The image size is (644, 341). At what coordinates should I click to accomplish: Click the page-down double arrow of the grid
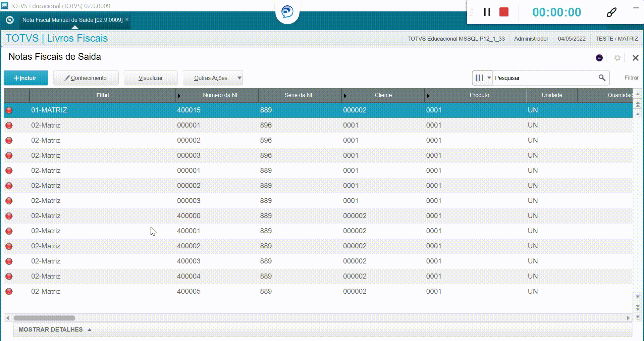638,307
